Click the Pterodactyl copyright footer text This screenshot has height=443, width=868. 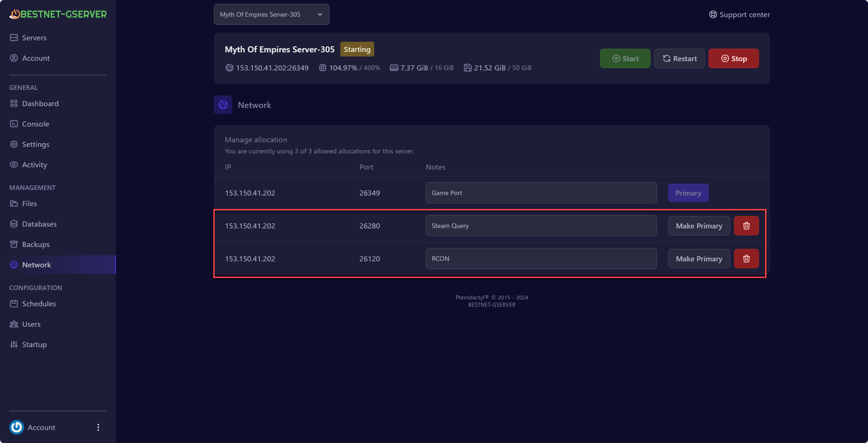492,297
